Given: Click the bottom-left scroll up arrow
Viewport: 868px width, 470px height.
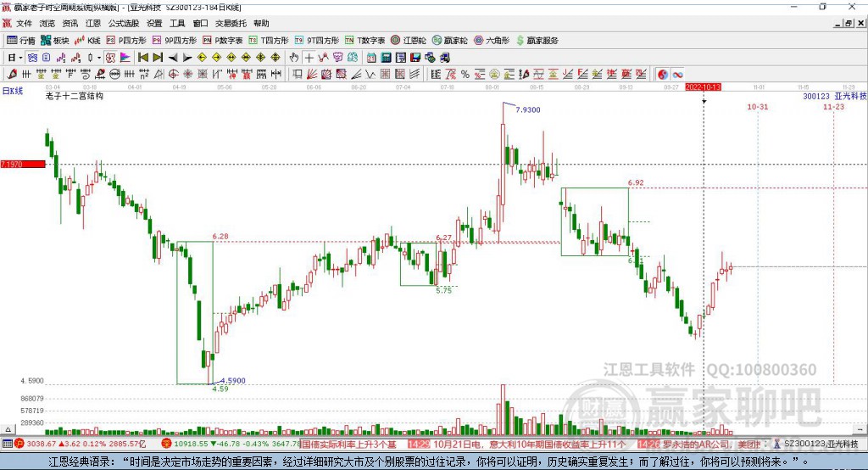Looking at the screenshot, I should coord(8,429).
